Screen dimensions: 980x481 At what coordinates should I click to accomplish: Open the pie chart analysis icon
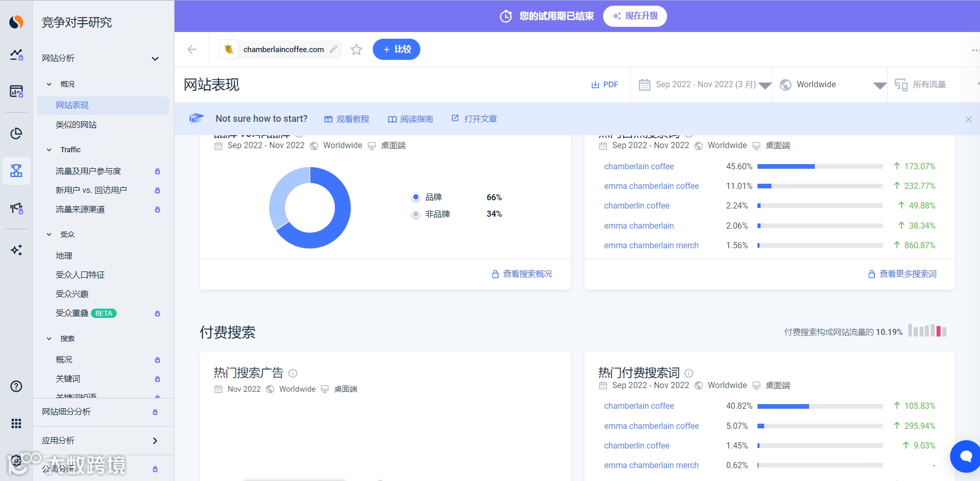pos(15,133)
